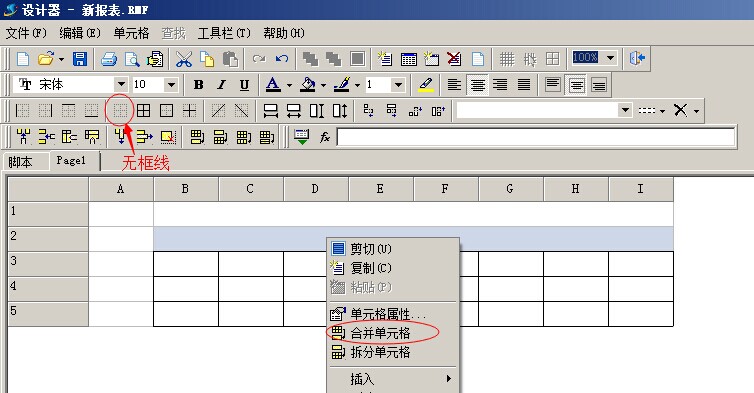
Task: Expand the 100% zoom dropdown
Action: coord(610,58)
